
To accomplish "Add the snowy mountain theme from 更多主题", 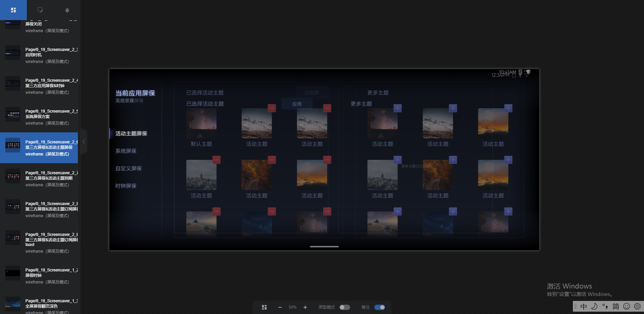I will click(x=453, y=108).
